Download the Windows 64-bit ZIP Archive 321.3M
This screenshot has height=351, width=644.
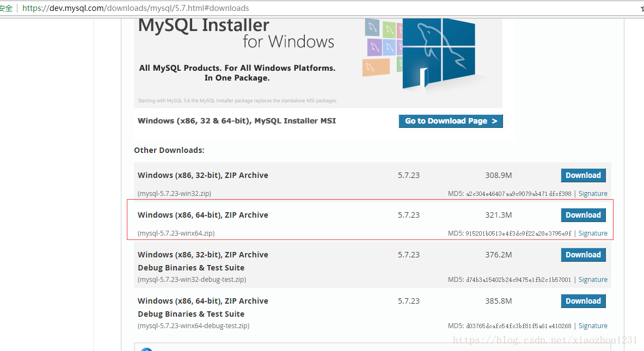583,215
